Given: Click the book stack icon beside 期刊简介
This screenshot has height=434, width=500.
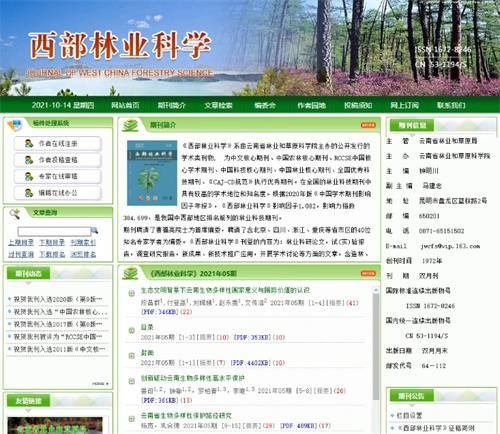Looking at the screenshot, I should click(x=130, y=125).
